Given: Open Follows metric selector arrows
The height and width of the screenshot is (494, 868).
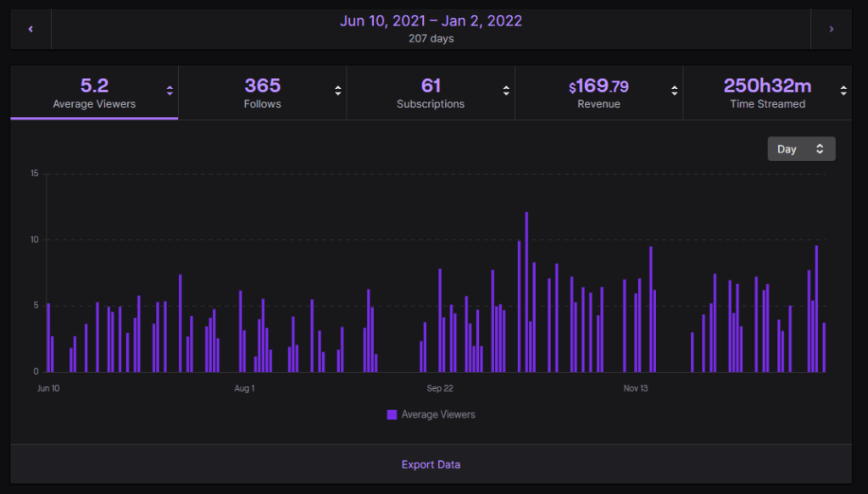Looking at the screenshot, I should [338, 92].
